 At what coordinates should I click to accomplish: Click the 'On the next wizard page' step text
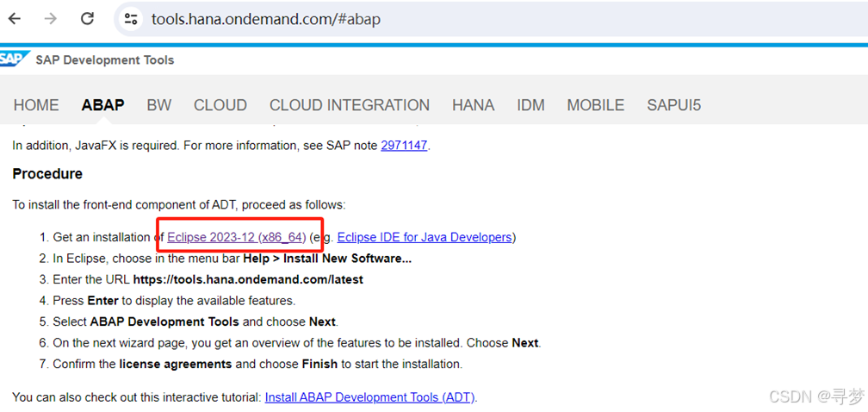(297, 343)
